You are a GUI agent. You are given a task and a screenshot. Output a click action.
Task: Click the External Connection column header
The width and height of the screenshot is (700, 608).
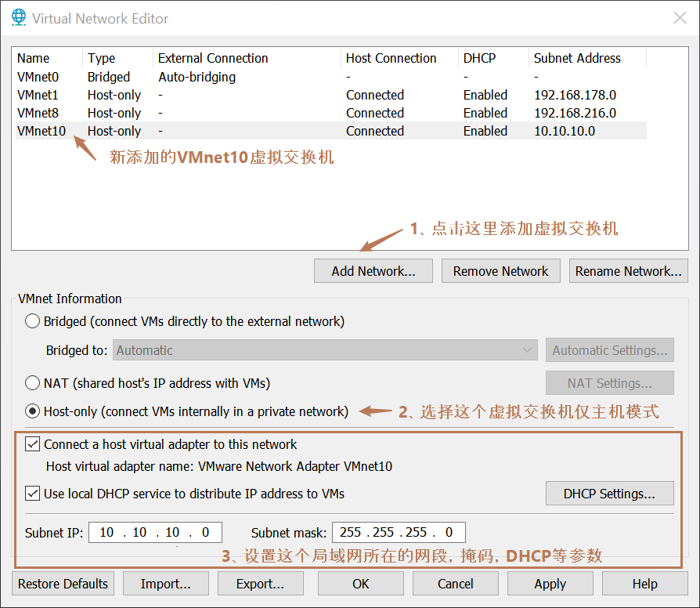click(x=247, y=58)
